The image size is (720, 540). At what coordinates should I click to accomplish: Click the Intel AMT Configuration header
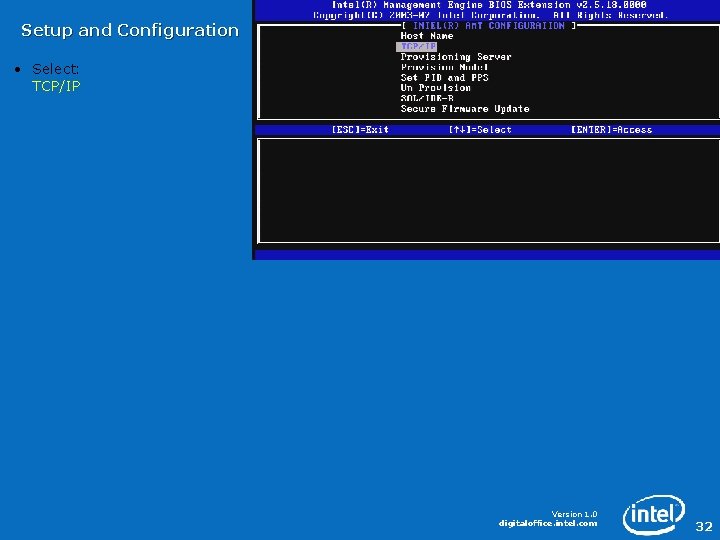[x=489, y=26]
